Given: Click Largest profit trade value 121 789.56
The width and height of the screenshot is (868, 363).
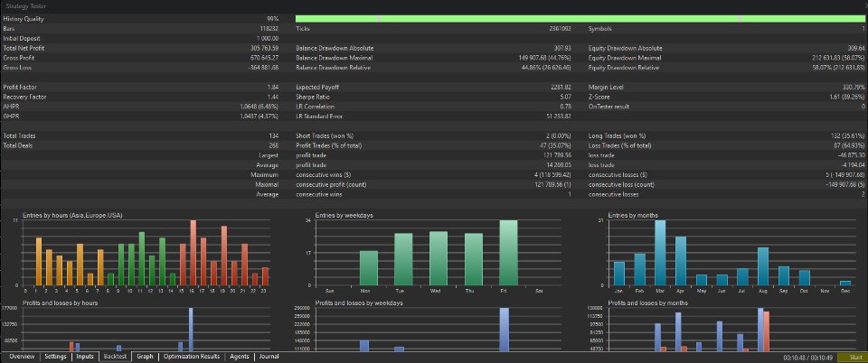Looking at the screenshot, I should 558,155.
